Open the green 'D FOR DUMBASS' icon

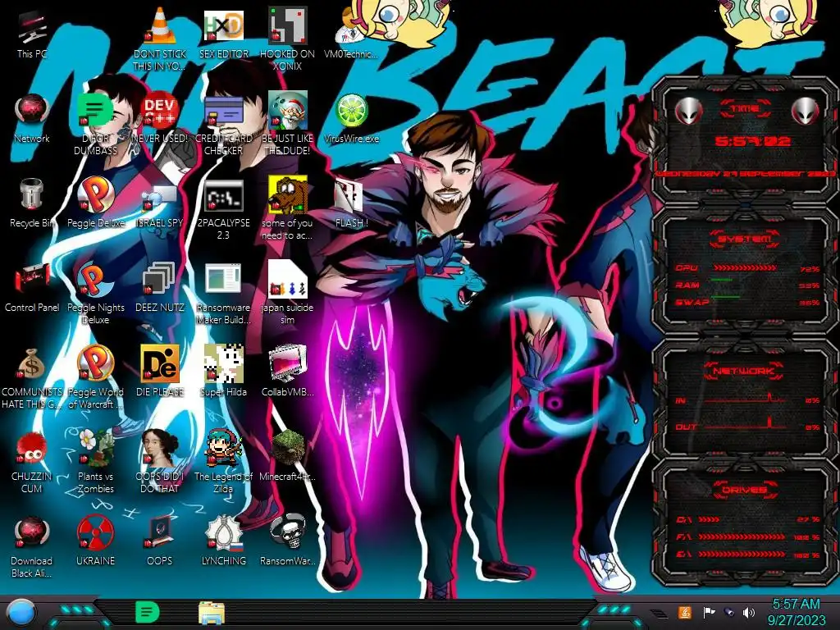95,123
